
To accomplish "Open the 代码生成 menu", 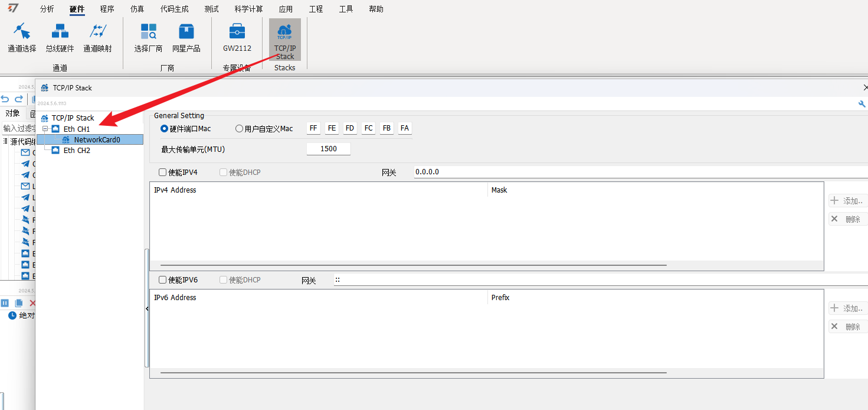I will coord(174,9).
